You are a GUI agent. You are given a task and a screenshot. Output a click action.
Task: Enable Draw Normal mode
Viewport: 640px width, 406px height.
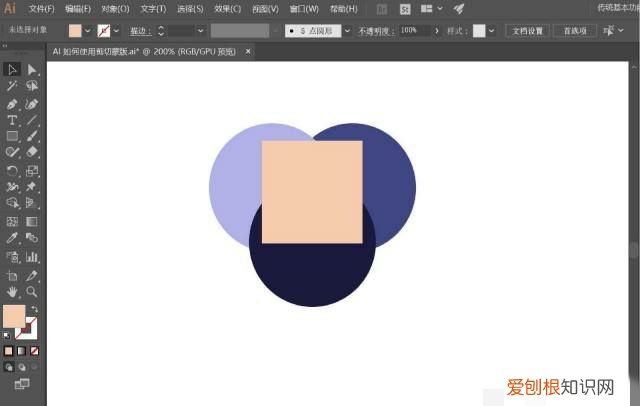pyautogui.click(x=9, y=367)
